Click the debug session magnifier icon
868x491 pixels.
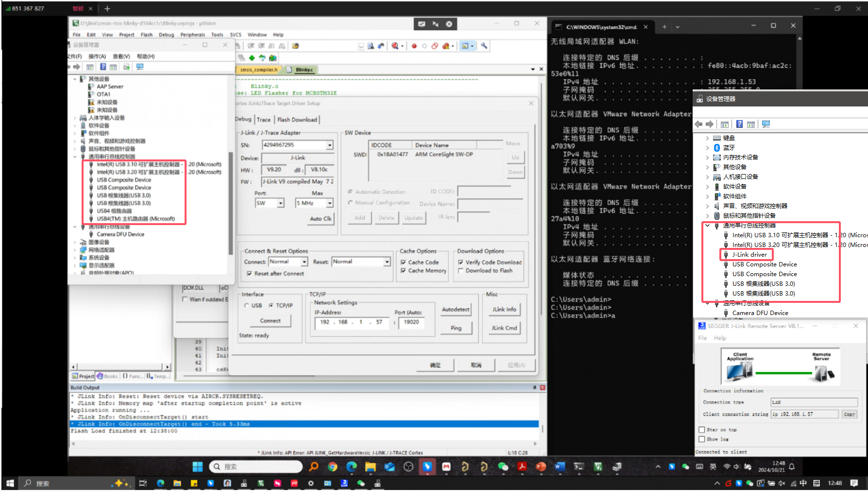pos(395,46)
